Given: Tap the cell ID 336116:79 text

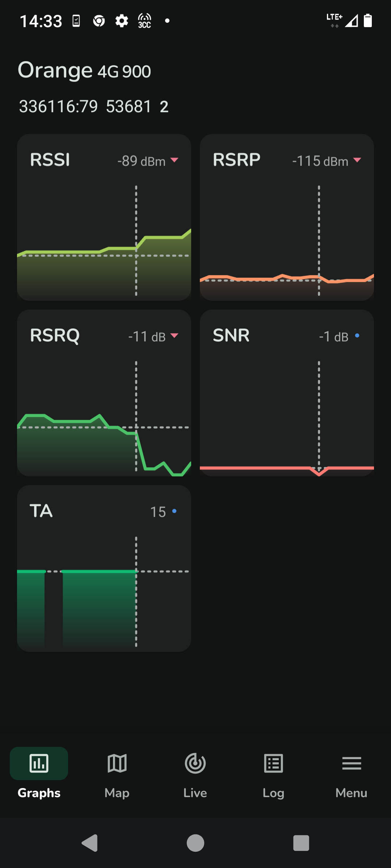Looking at the screenshot, I should (x=58, y=107).
